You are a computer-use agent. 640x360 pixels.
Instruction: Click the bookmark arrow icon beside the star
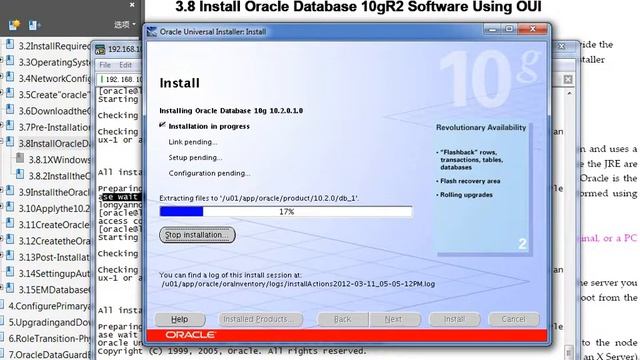click(x=34, y=25)
